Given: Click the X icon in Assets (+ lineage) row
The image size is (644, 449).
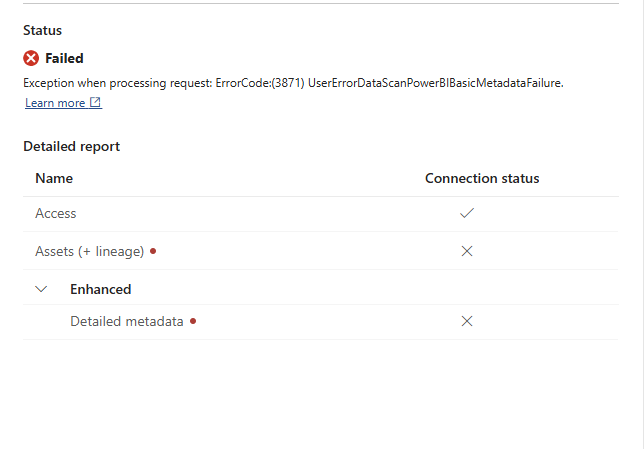Looking at the screenshot, I should (x=466, y=251).
